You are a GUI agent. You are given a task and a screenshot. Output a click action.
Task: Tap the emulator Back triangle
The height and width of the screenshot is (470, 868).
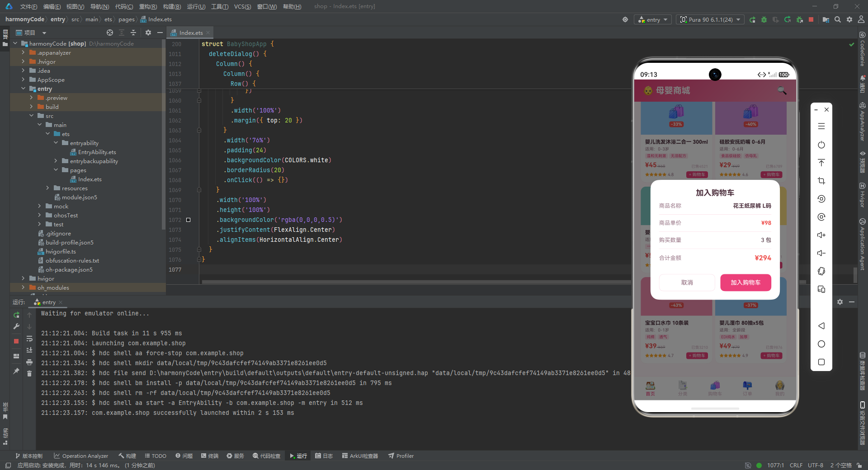point(821,326)
